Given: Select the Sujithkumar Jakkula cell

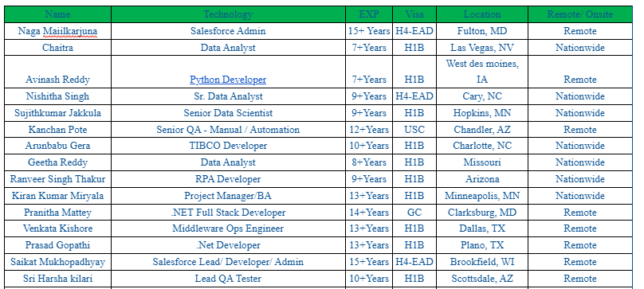Looking at the screenshot, I should (x=58, y=113).
